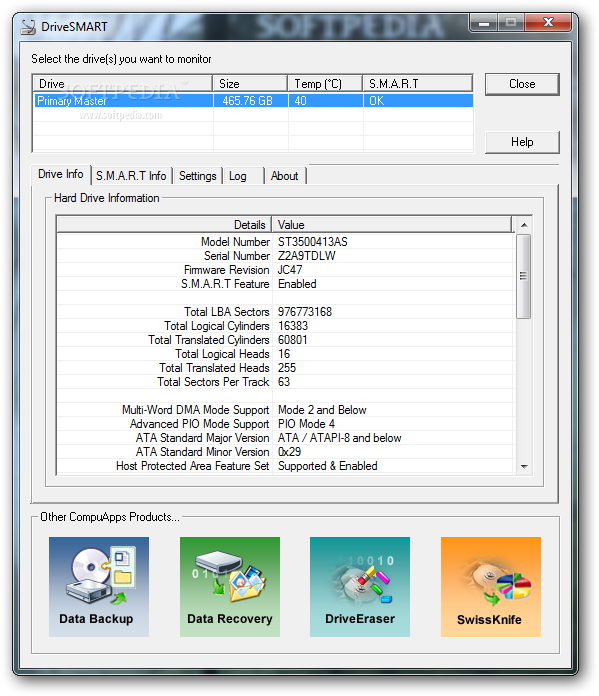This screenshot has height=696, width=599.
Task: Click the Temp (°C) column header
Action: pos(325,84)
